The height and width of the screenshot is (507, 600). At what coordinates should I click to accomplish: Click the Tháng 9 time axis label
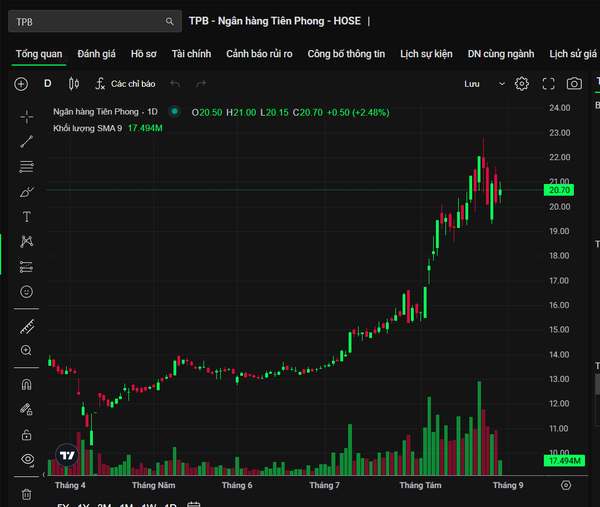tap(508, 485)
